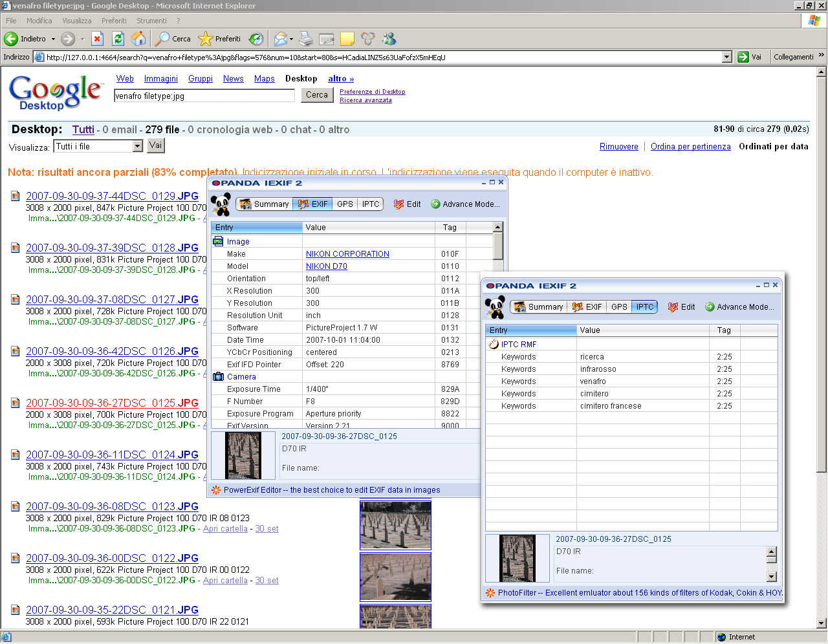Open the Tutti i file dropdown
Screen dimensions: 828x644
pyautogui.click(x=137, y=147)
